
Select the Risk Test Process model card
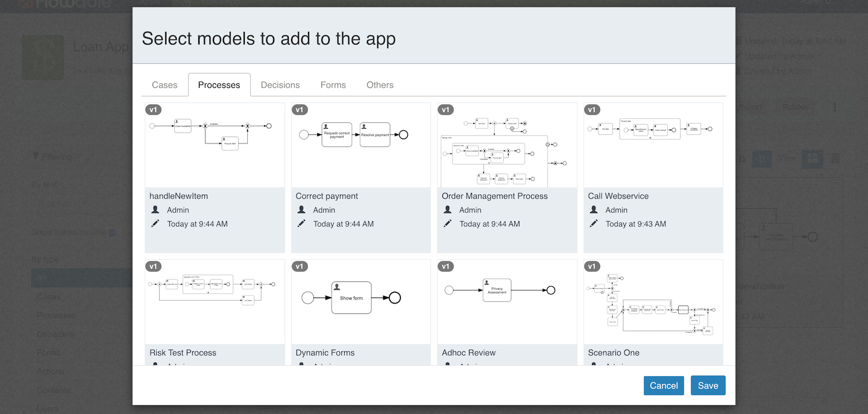[215, 301]
